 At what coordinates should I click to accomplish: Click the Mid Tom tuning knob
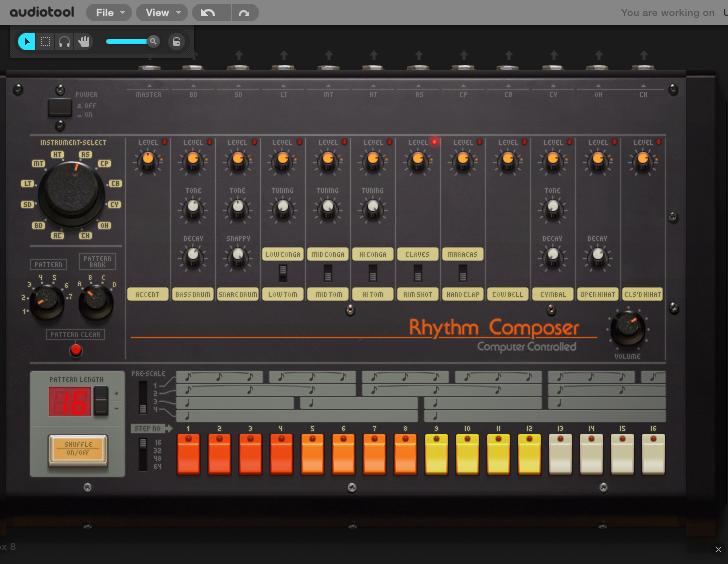328,208
